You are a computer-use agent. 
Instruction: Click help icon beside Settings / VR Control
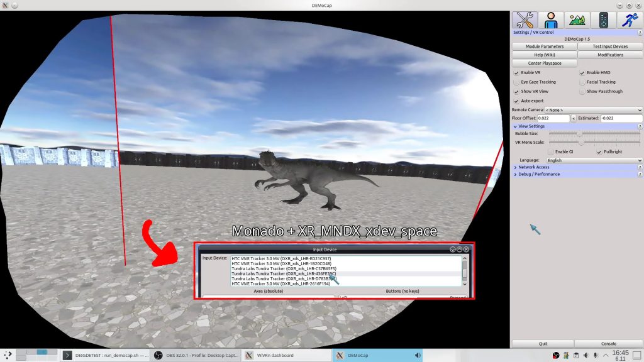pos(640,32)
